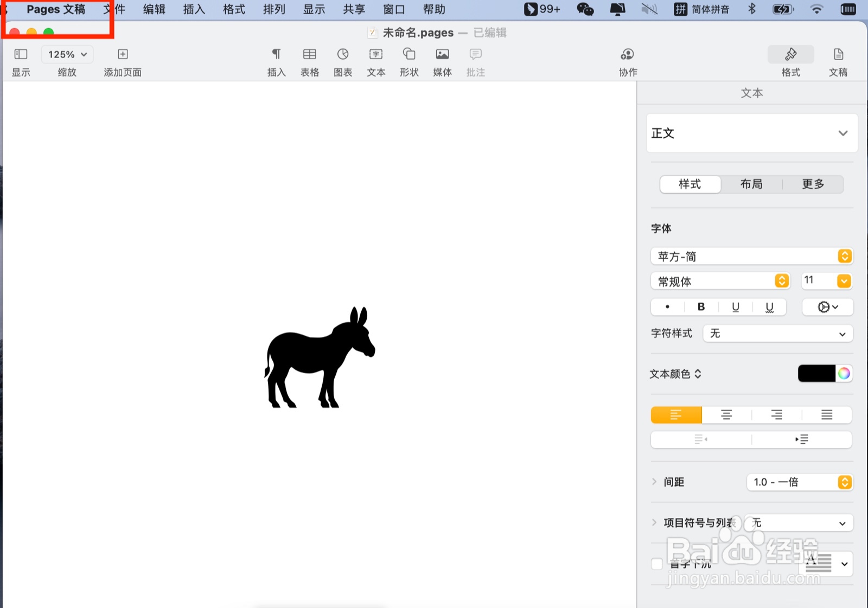Open the Insert paragraph-mark icon (插入)
This screenshot has height=608, width=868.
276,54
